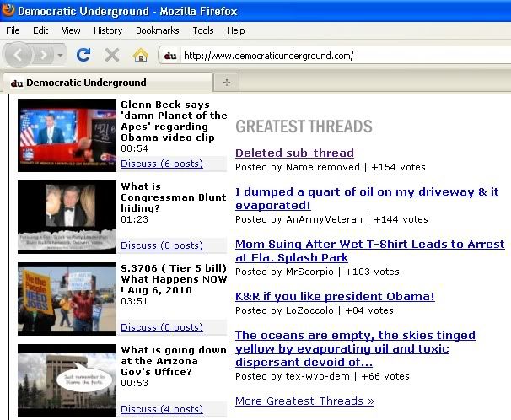Click Discuss (0 posts) under Tier 5 bill
This screenshot has height=420, width=511.
tap(162, 327)
